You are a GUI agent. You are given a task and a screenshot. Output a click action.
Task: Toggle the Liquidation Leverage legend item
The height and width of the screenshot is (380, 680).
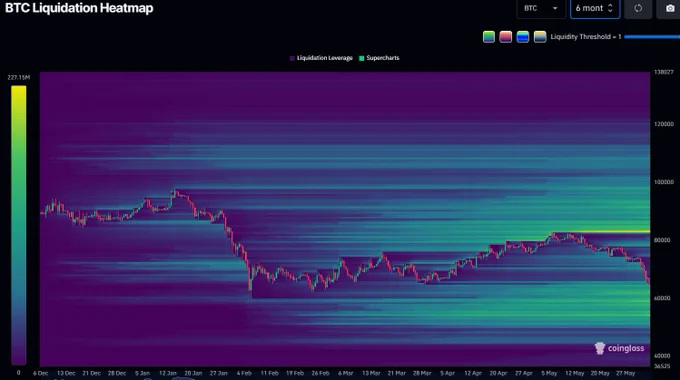[x=321, y=58]
